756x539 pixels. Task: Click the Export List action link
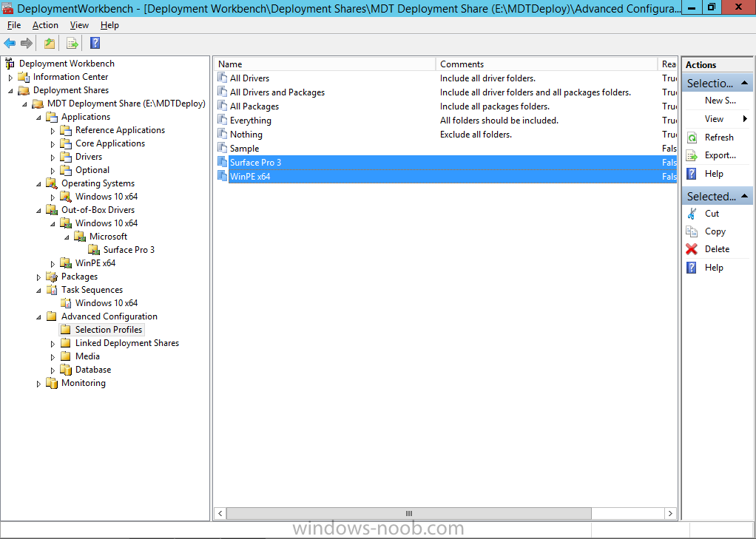point(720,155)
